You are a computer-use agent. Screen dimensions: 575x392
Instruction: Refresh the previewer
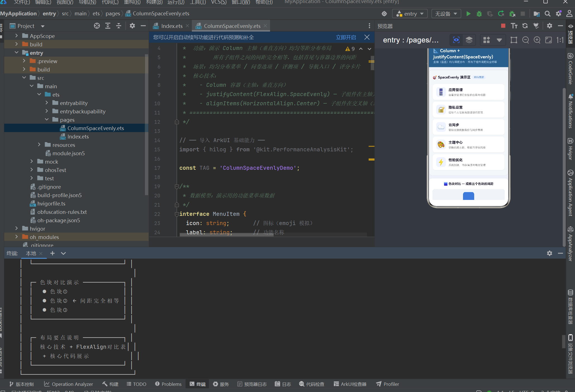coord(525,26)
